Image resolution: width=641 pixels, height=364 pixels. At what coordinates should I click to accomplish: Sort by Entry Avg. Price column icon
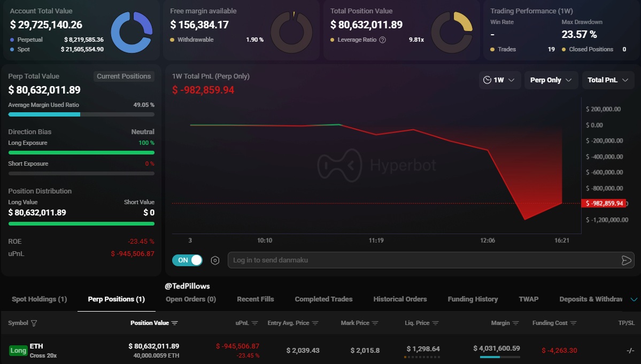(x=315, y=323)
